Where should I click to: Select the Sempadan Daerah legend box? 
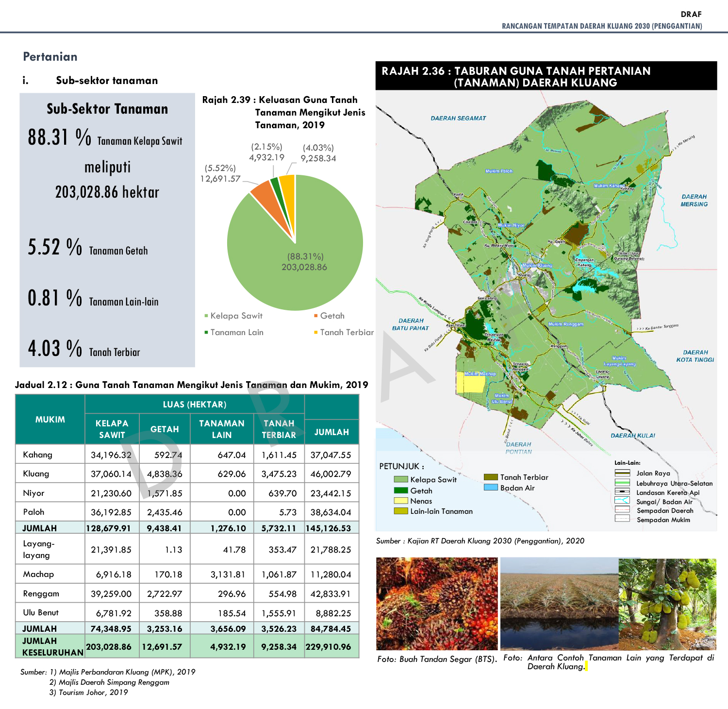point(622,510)
